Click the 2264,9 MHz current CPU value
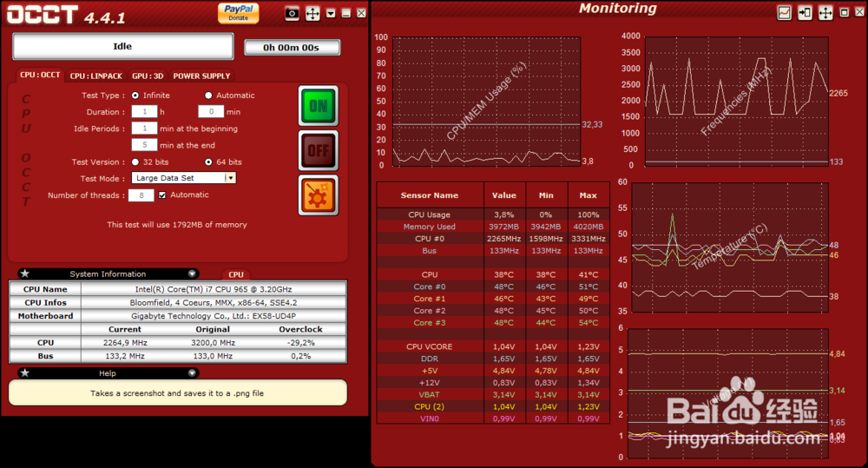The image size is (868, 468). [125, 342]
